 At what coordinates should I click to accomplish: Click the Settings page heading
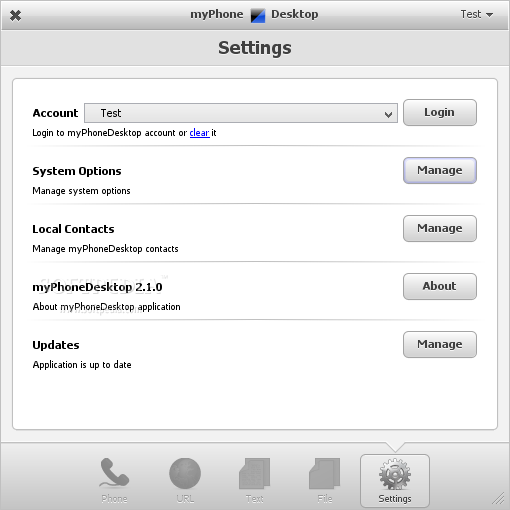[255, 48]
